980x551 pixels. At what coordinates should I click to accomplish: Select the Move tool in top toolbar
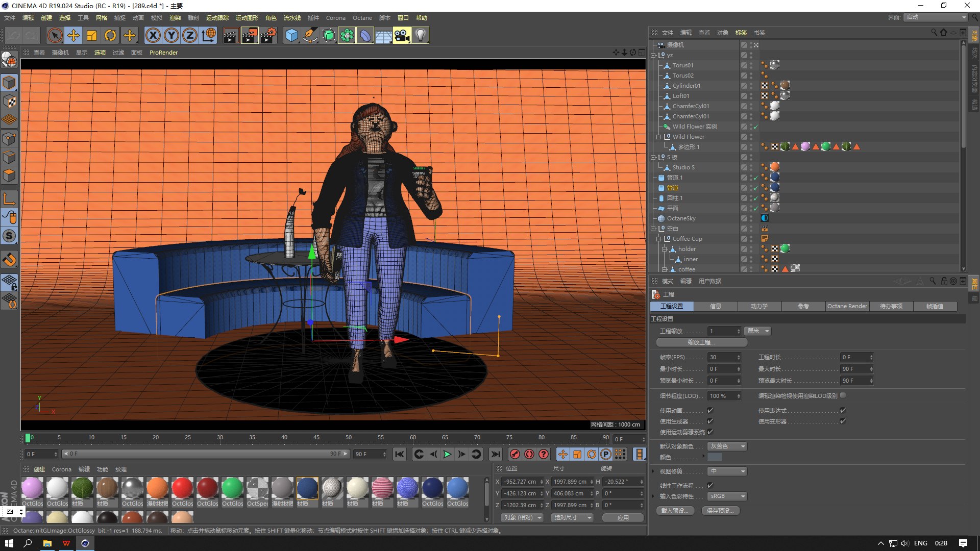coord(73,35)
